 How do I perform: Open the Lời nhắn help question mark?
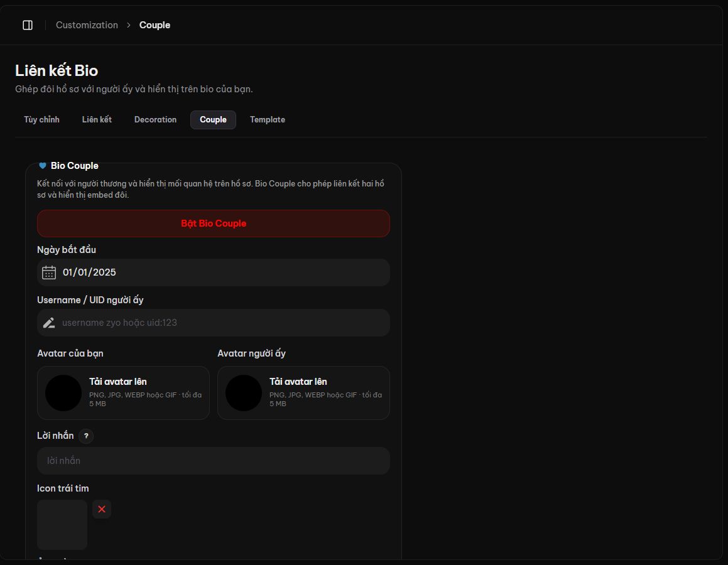click(x=86, y=436)
